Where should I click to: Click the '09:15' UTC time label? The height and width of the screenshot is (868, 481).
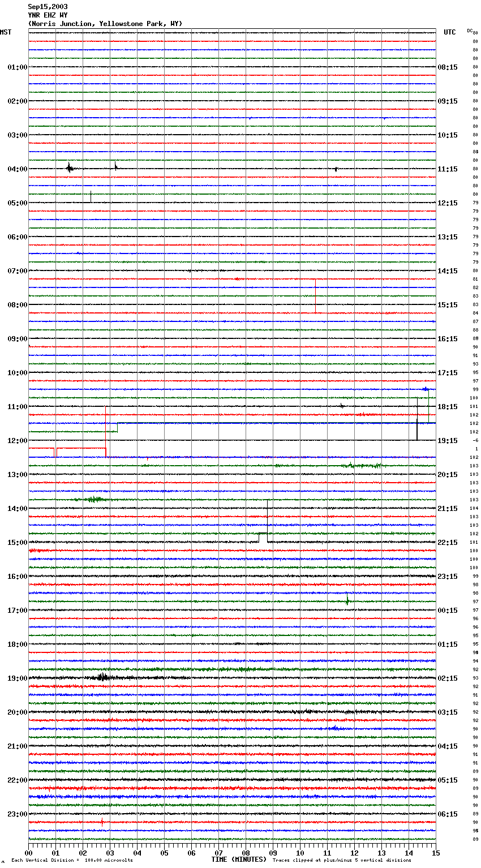(x=448, y=101)
